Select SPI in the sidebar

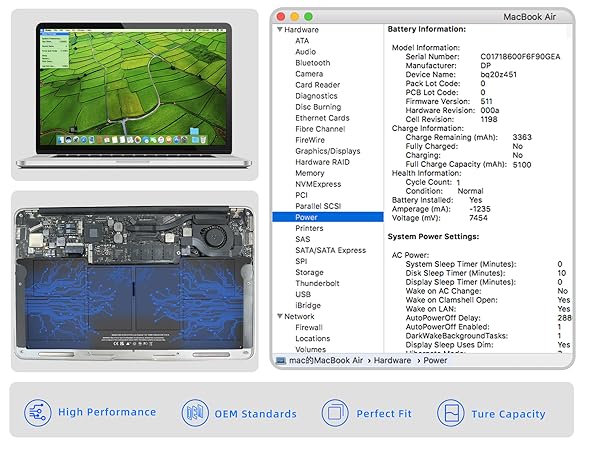301,261
